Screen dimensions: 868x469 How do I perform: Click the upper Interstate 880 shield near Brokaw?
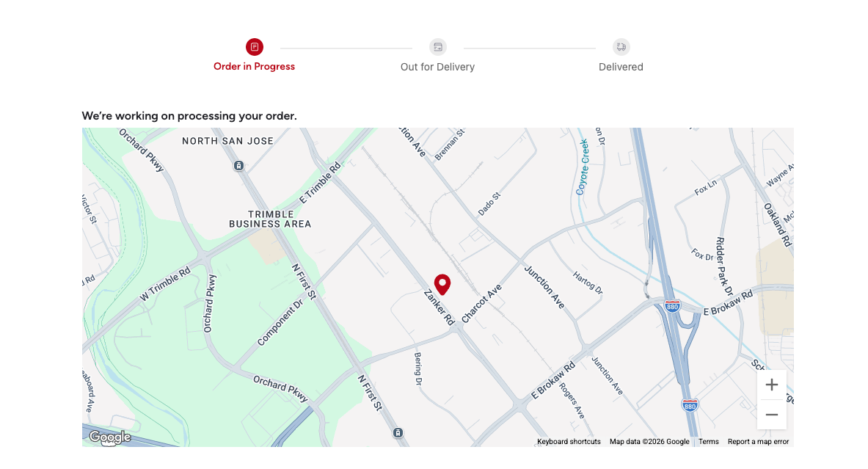pos(672,306)
